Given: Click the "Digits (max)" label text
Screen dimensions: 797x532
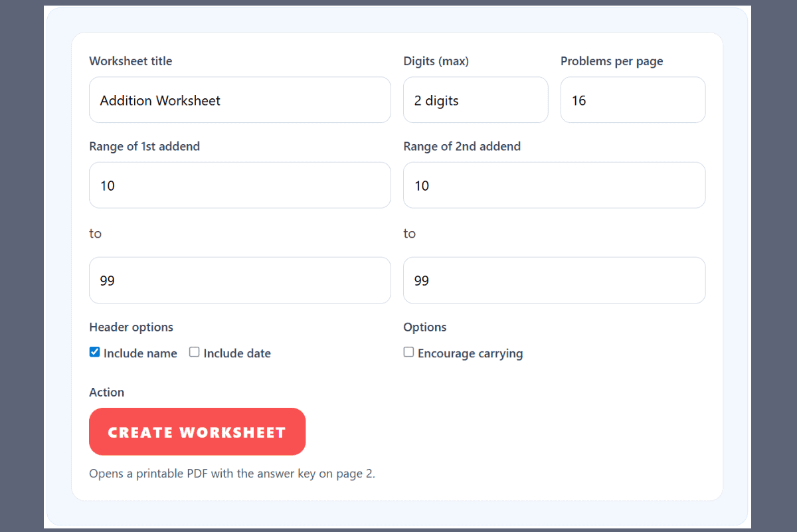Looking at the screenshot, I should pos(436,61).
